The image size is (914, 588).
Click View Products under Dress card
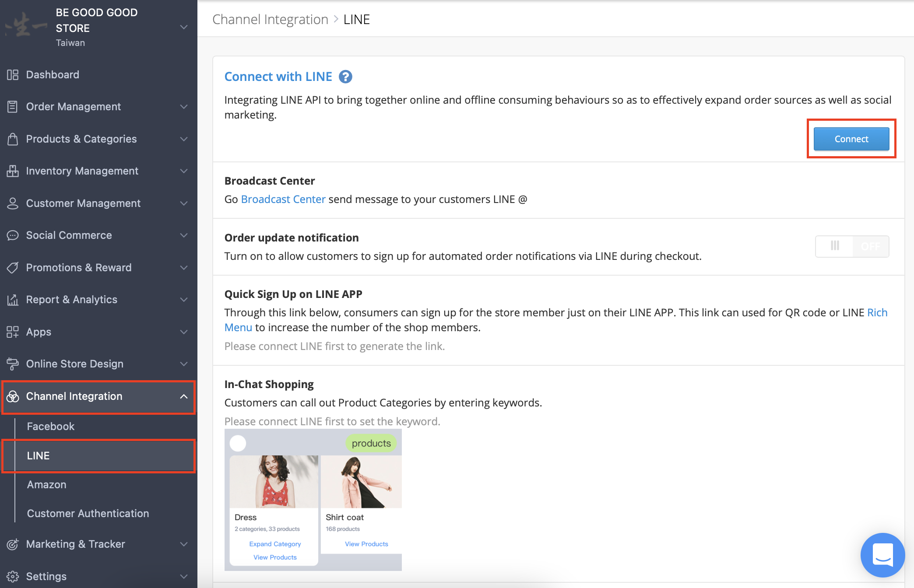275,557
